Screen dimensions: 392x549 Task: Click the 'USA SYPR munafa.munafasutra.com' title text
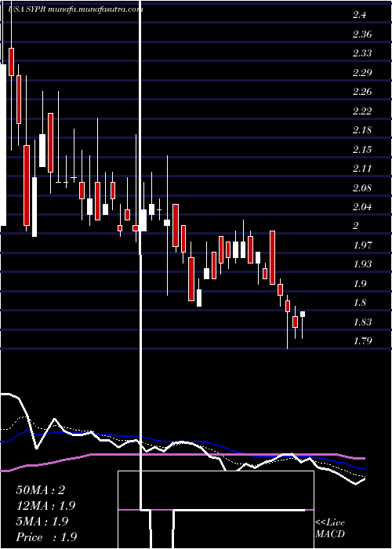[x=75, y=9]
